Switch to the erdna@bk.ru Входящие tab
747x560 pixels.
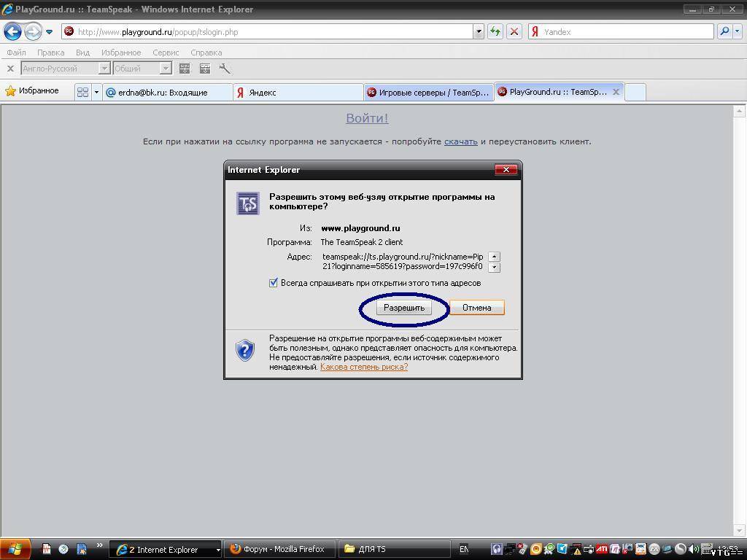pyautogui.click(x=168, y=93)
